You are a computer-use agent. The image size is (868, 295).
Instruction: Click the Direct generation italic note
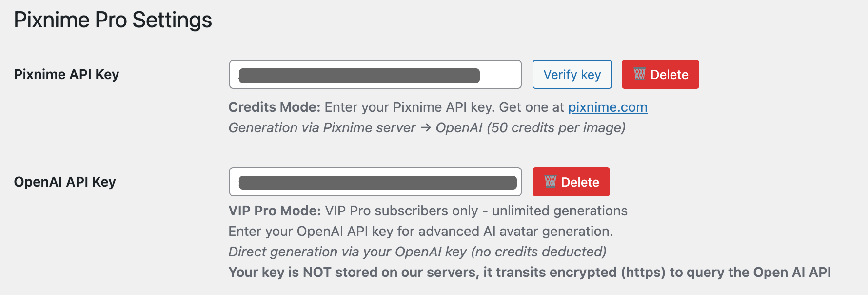click(x=417, y=252)
